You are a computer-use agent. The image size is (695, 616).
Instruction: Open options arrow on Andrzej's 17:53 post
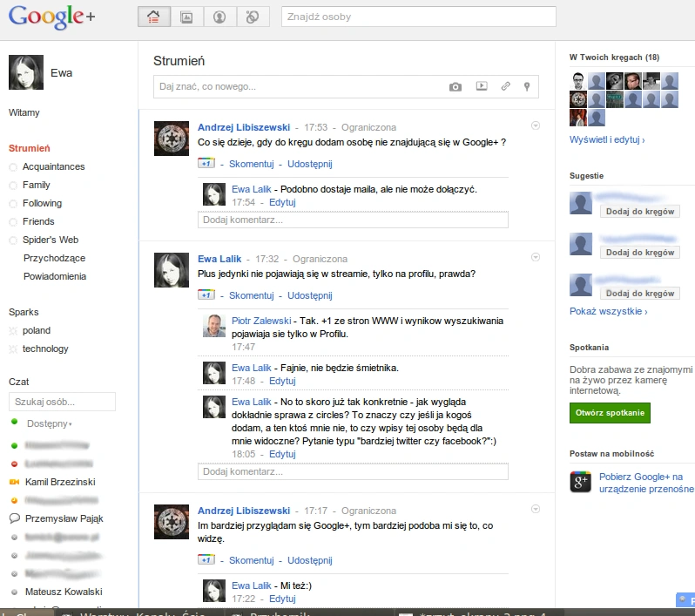[536, 125]
